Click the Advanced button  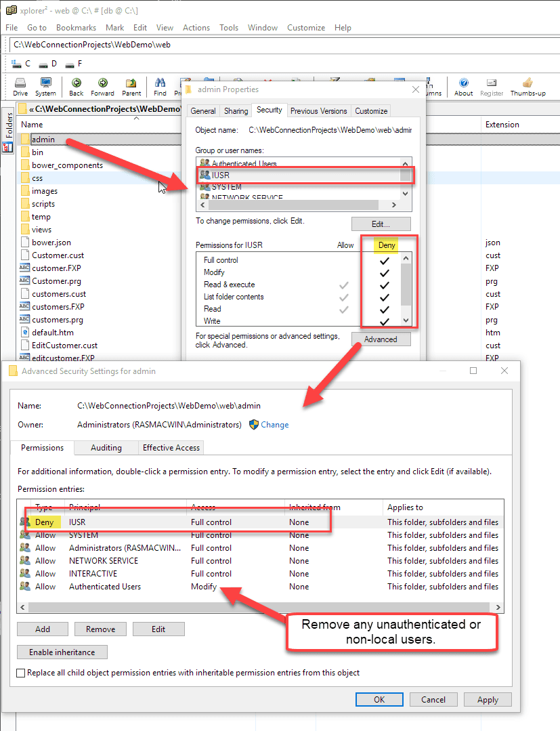click(x=381, y=339)
